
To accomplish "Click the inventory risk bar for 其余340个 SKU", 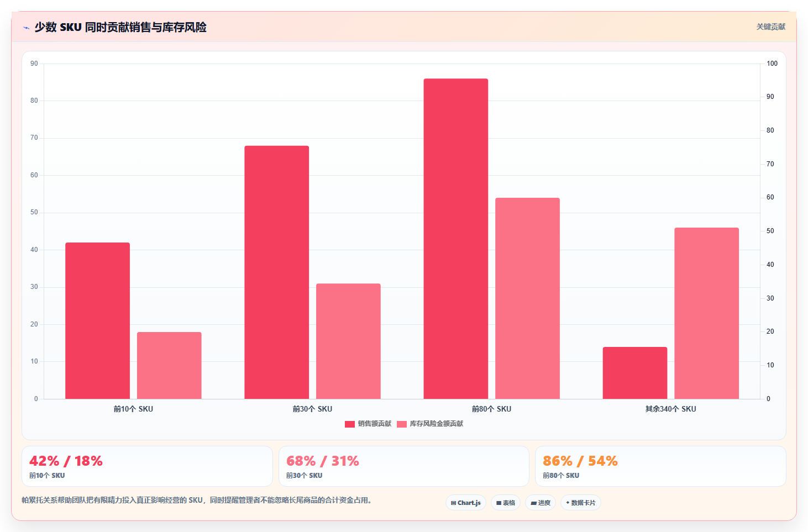I will 706,313.
